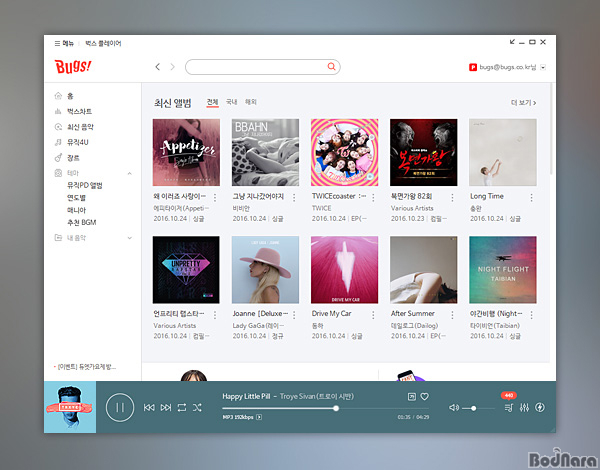This screenshot has width=600, height=470.
Task: Open MP3 192kbps quality settings arrow
Action: [x=259, y=417]
